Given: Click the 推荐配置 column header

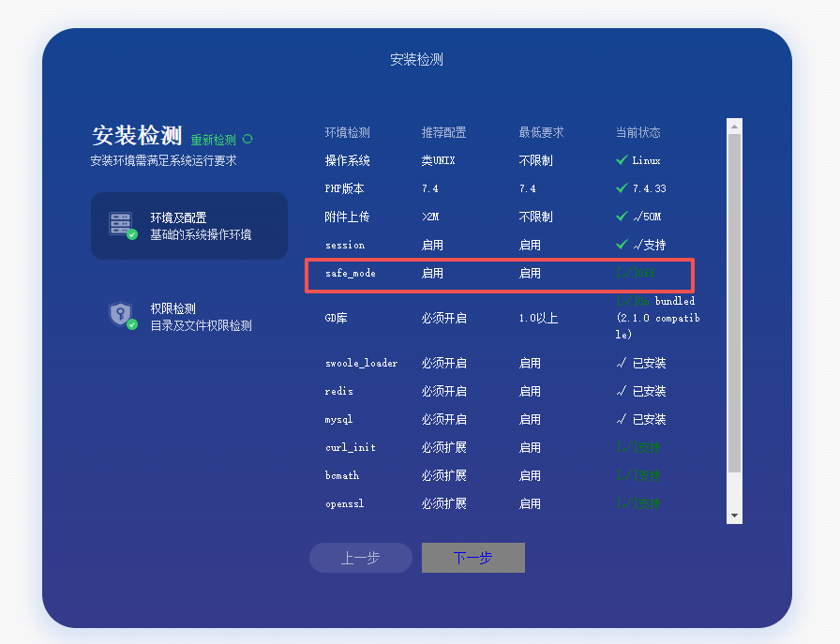Looking at the screenshot, I should tap(443, 132).
